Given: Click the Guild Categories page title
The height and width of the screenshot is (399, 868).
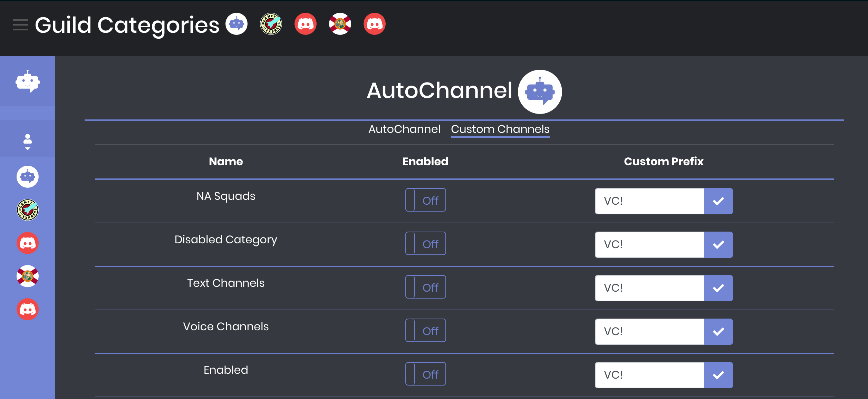Looking at the screenshot, I should (127, 26).
